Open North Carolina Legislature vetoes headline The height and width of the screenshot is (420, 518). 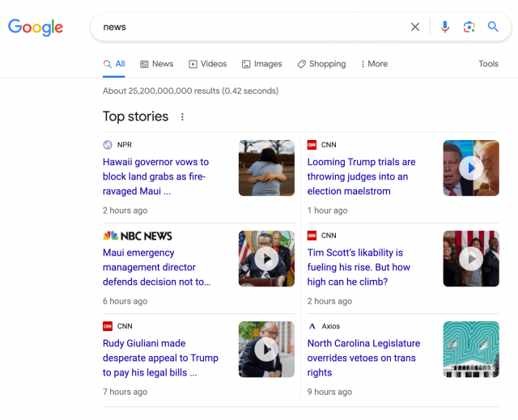tap(363, 358)
